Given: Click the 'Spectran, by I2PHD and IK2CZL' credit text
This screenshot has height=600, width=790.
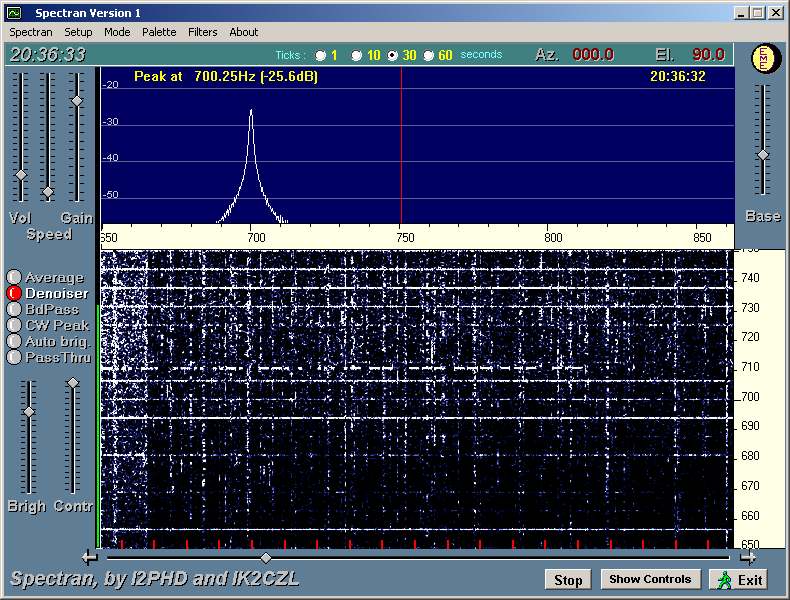Looking at the screenshot, I should point(155,579).
